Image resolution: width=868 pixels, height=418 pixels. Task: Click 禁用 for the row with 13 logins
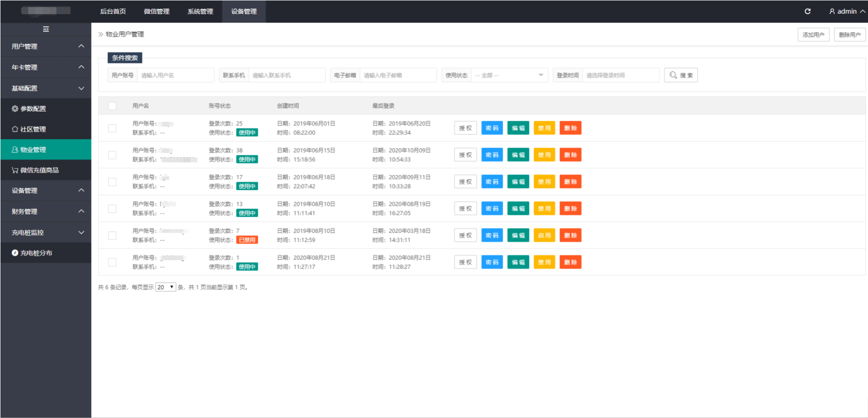tap(544, 209)
